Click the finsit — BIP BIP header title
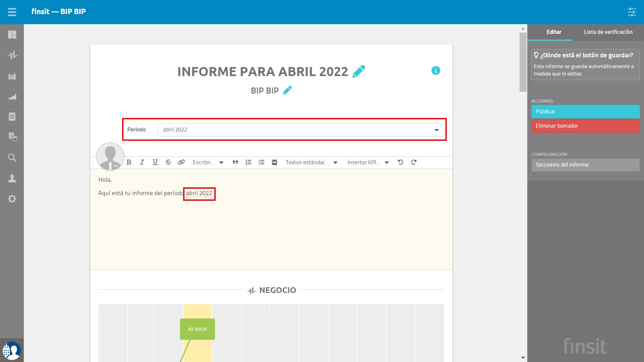644x362 pixels. point(59,12)
